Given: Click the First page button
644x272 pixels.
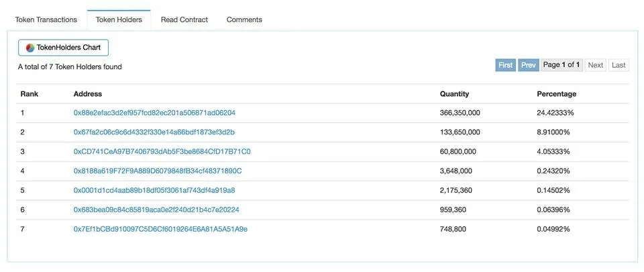Looking at the screenshot, I should (x=506, y=65).
